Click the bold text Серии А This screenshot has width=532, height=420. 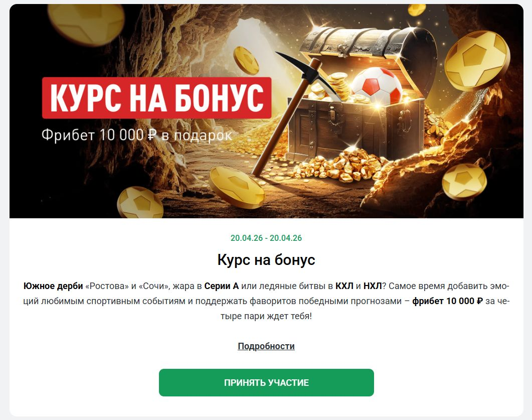click(222, 286)
